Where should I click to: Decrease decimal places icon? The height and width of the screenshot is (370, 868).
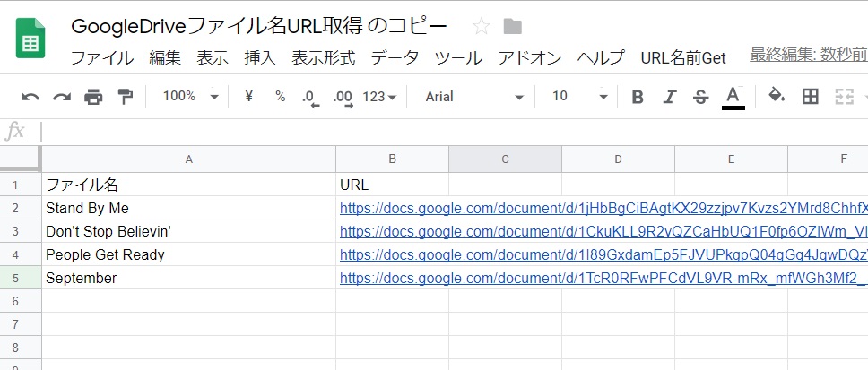[x=310, y=98]
